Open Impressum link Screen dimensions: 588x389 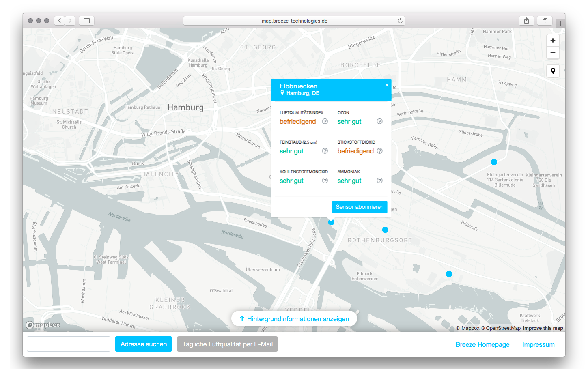[x=538, y=344]
